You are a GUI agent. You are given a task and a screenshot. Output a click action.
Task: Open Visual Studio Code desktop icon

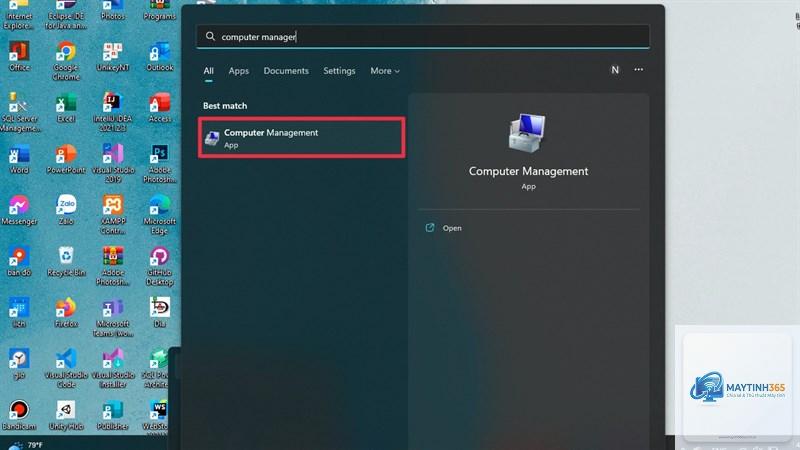(x=66, y=368)
